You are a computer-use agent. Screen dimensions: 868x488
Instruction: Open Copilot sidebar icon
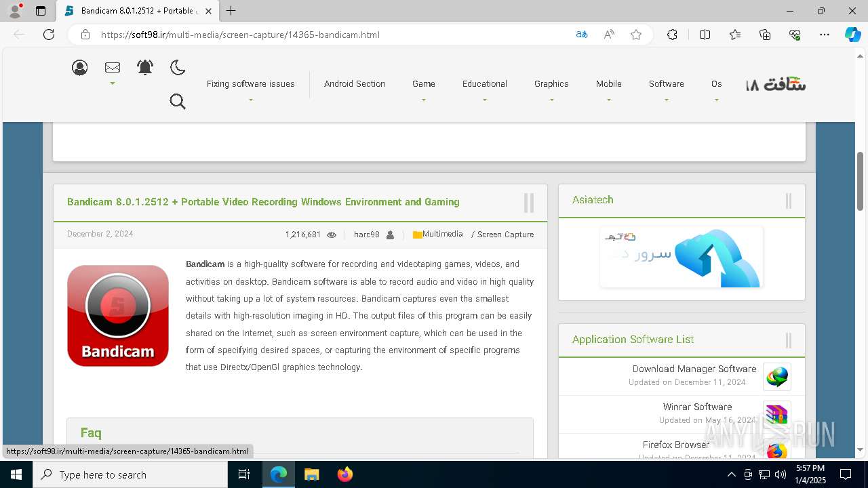852,35
